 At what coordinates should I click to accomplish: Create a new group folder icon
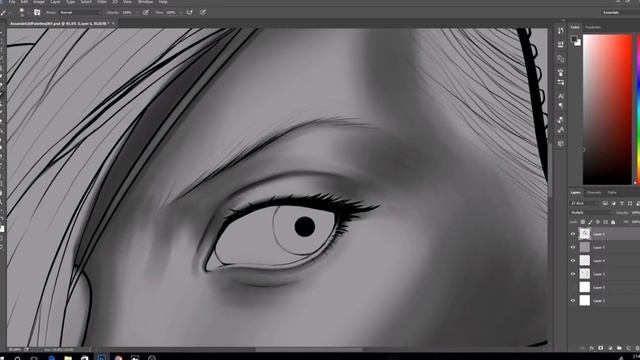pos(619,348)
